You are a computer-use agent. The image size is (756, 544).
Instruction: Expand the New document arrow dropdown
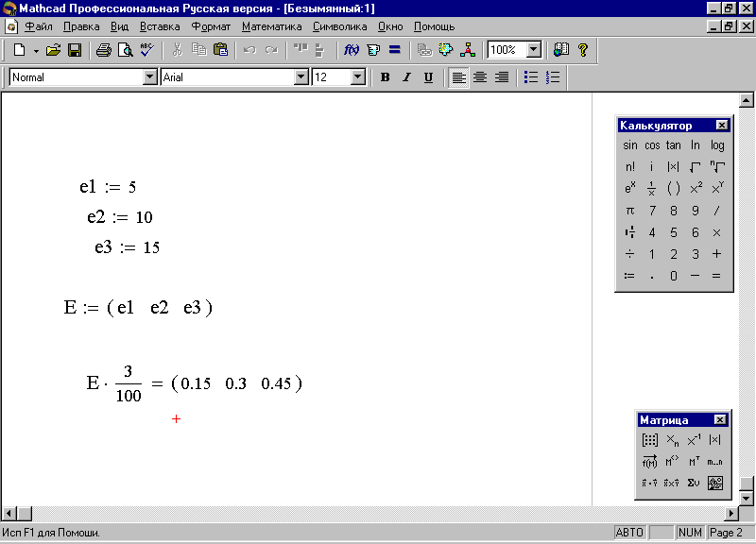pos(36,50)
